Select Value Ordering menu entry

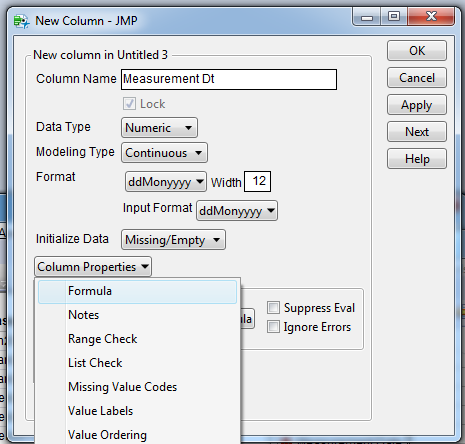tap(137, 435)
